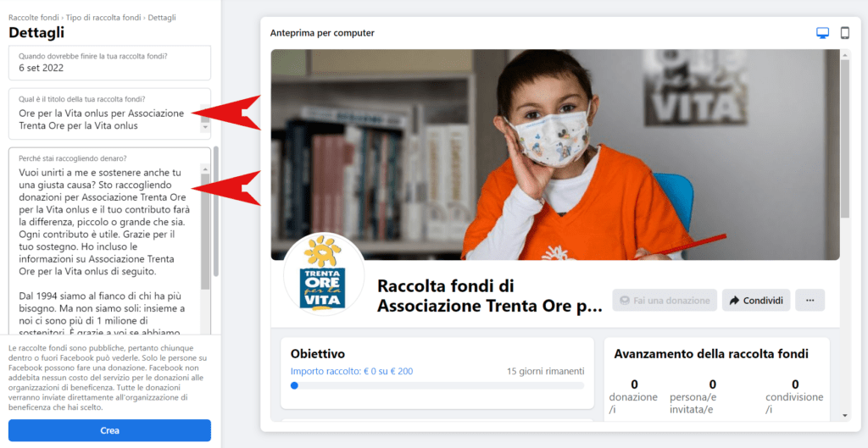Screen dimensions: 868x448
Task: Click the 'Obiettivo' heading
Action: coord(318,353)
